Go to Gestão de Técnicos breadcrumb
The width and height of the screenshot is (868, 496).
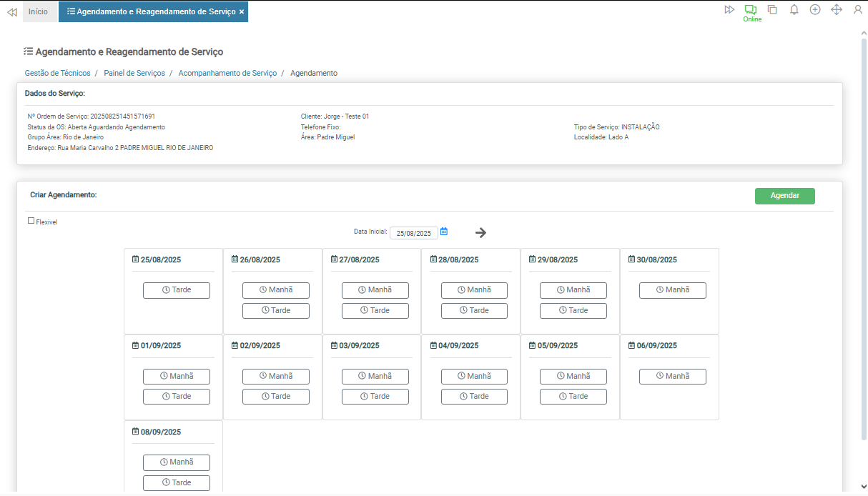click(57, 73)
